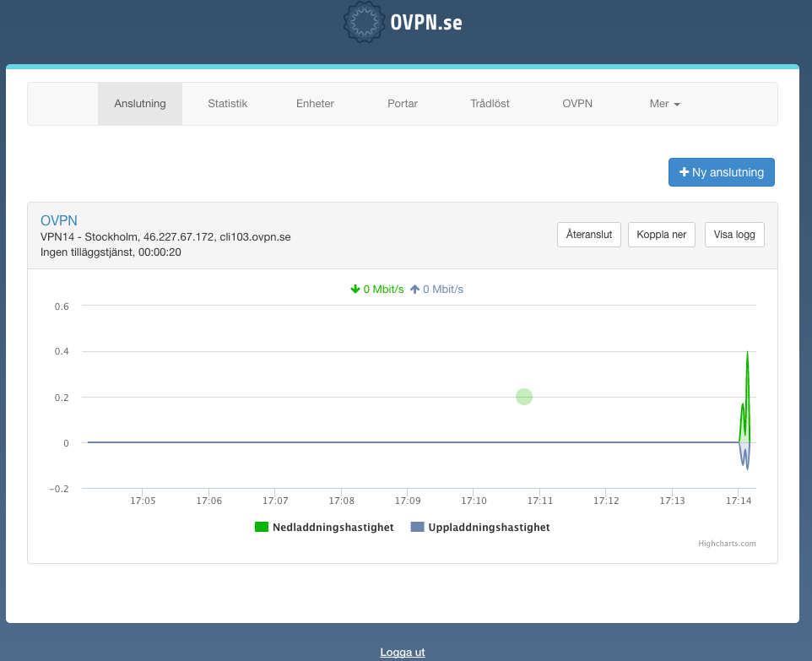Expand the Mer dropdown menu

pos(665,104)
